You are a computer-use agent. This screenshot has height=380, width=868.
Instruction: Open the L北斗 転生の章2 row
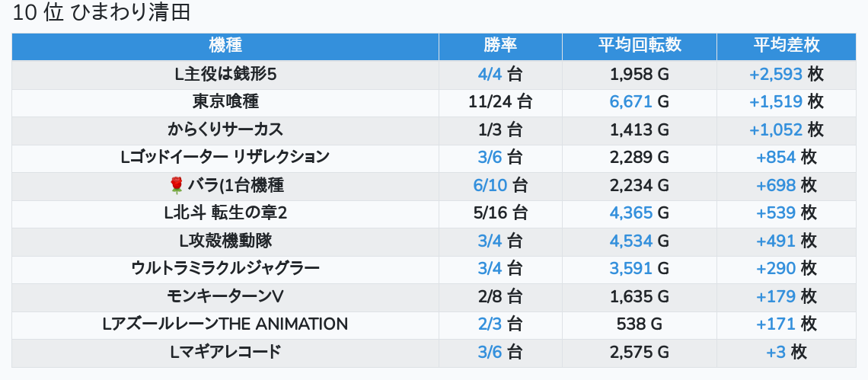[x=225, y=212]
